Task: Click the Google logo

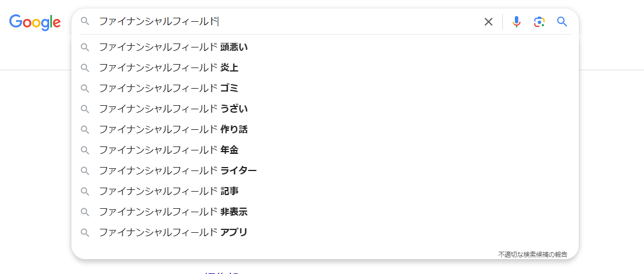Action: [35, 22]
